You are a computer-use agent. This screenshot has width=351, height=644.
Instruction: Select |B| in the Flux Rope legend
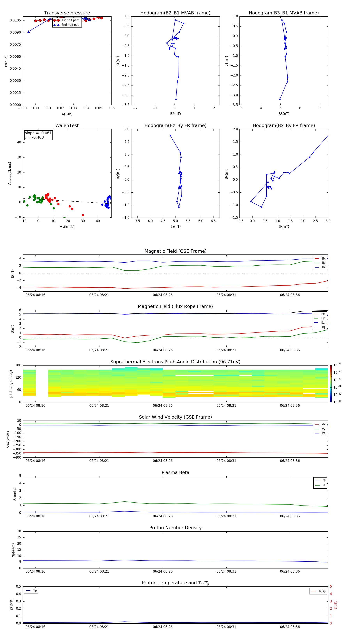[320, 327]
